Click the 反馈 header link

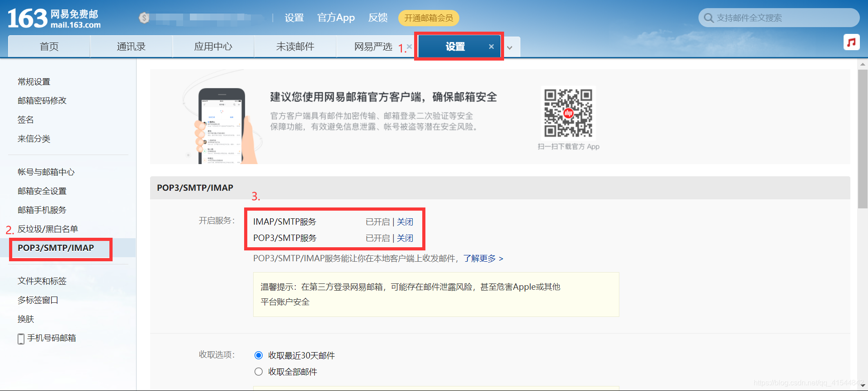(378, 18)
